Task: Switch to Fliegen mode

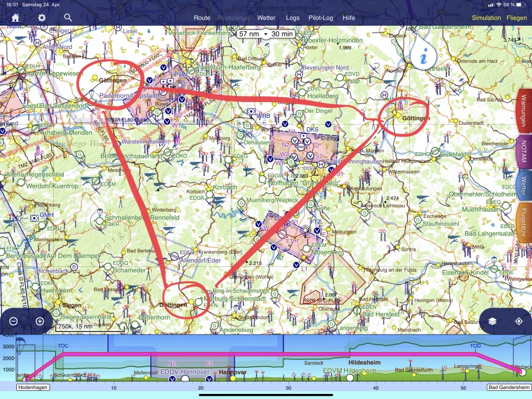Action: pos(516,18)
